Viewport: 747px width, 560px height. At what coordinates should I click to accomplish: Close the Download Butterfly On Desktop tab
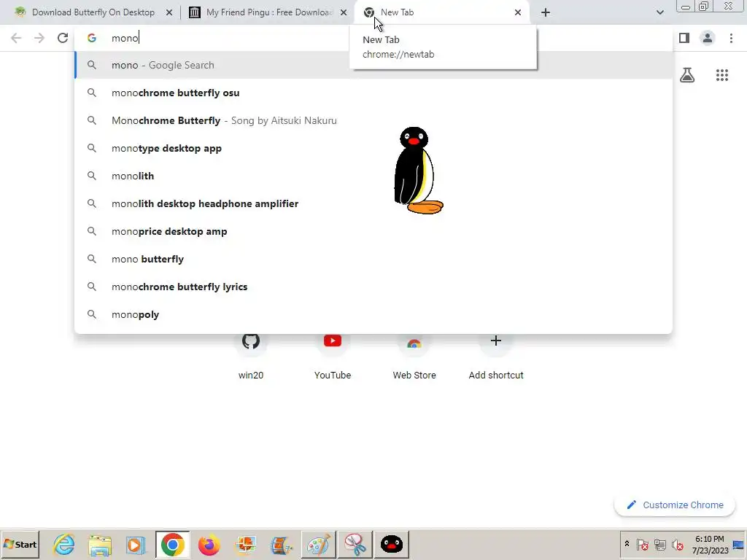169,12
